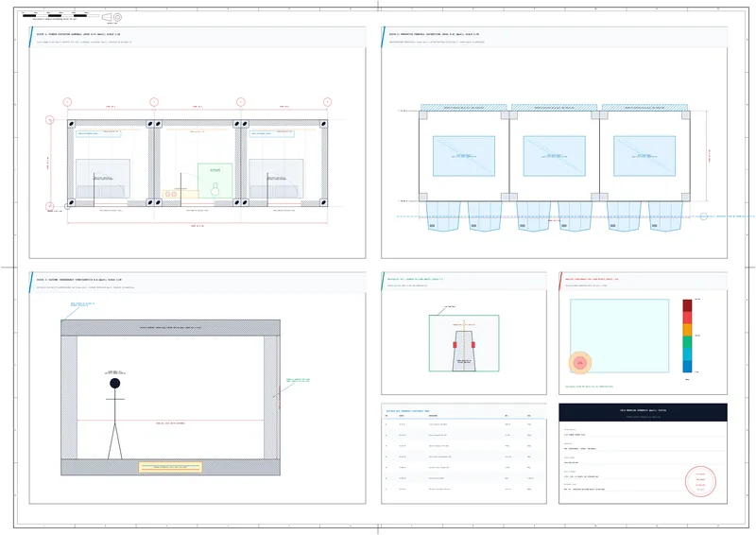Pick the dark red swatch at legend top
The image size is (756, 535).
(x=687, y=305)
